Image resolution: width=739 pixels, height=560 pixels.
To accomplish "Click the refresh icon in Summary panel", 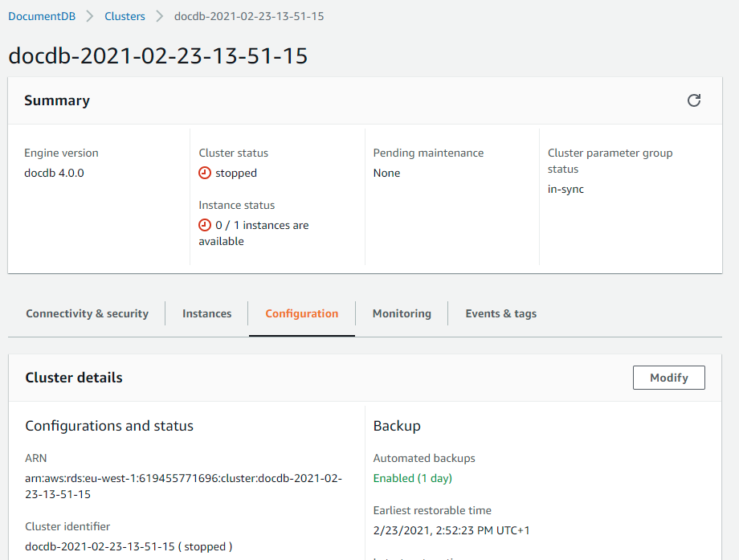I will [x=694, y=100].
